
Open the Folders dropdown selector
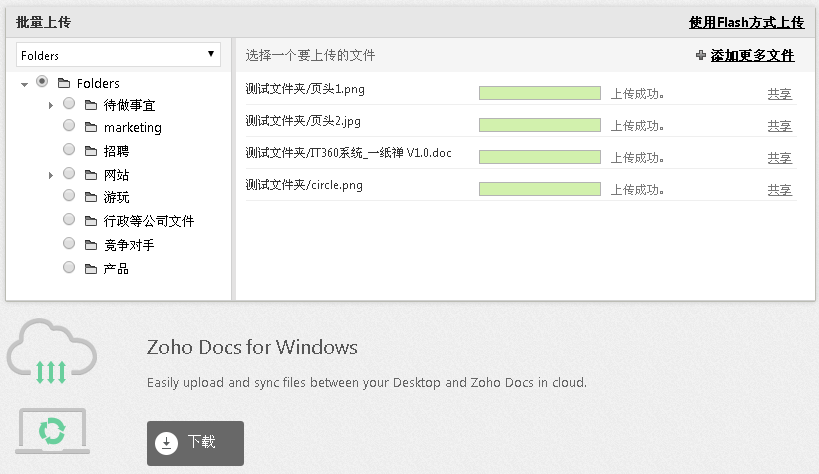118,55
